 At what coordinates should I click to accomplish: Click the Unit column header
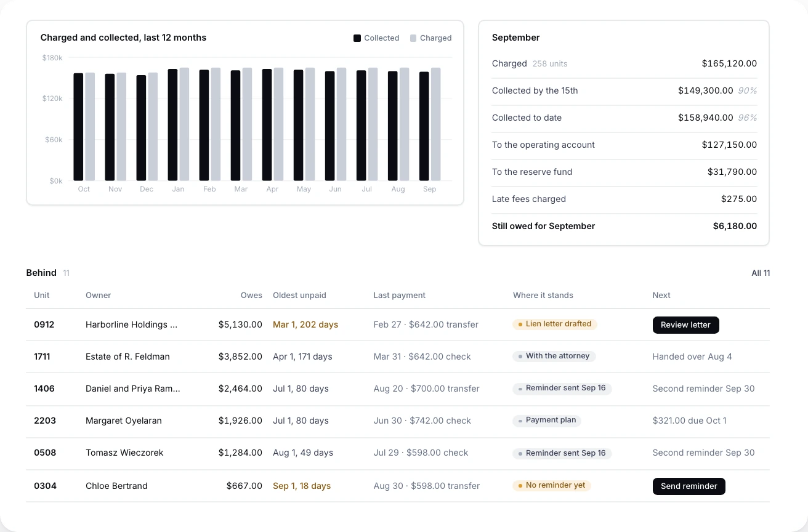click(42, 295)
